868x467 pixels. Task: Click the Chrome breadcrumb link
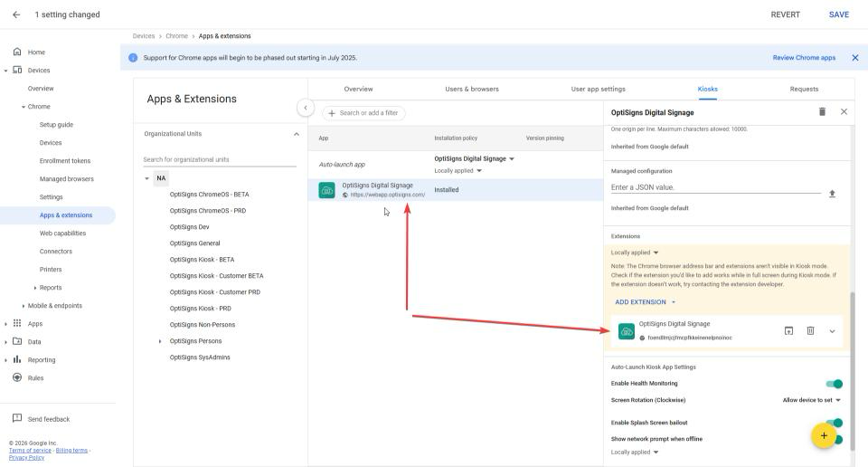[176, 36]
